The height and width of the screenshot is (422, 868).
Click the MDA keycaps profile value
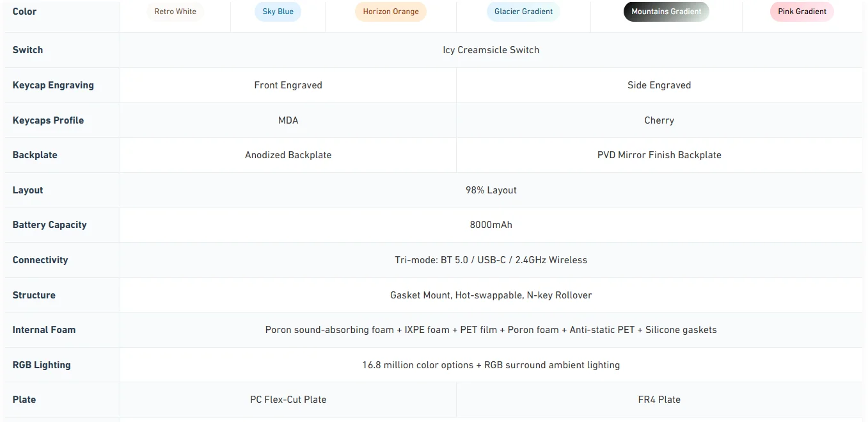coord(288,120)
